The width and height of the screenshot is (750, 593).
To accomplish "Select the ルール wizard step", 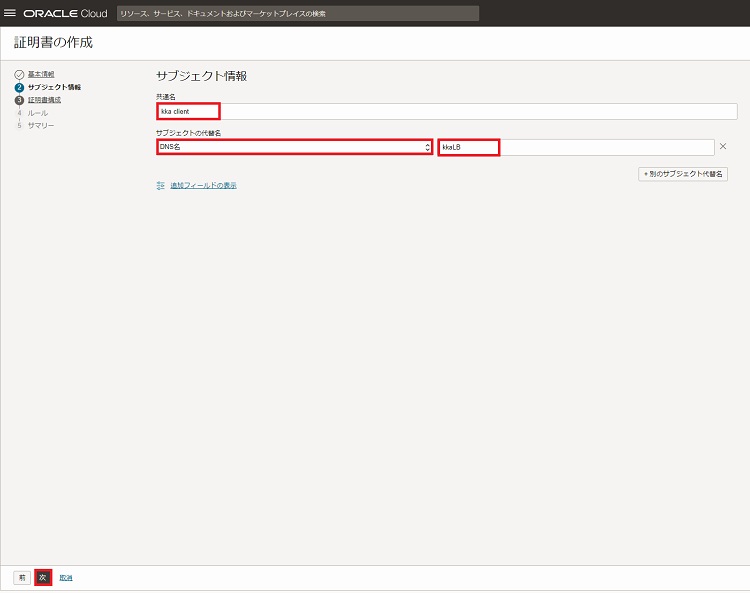I will (37, 113).
